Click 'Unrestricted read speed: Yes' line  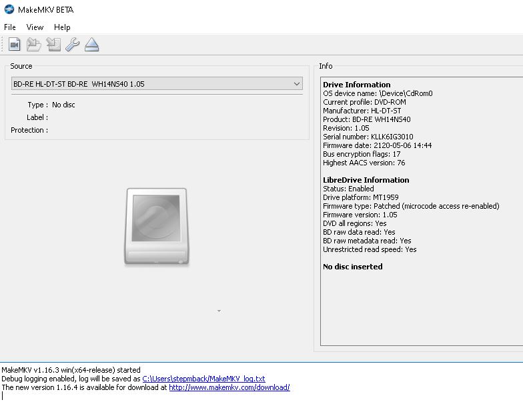(x=370, y=249)
